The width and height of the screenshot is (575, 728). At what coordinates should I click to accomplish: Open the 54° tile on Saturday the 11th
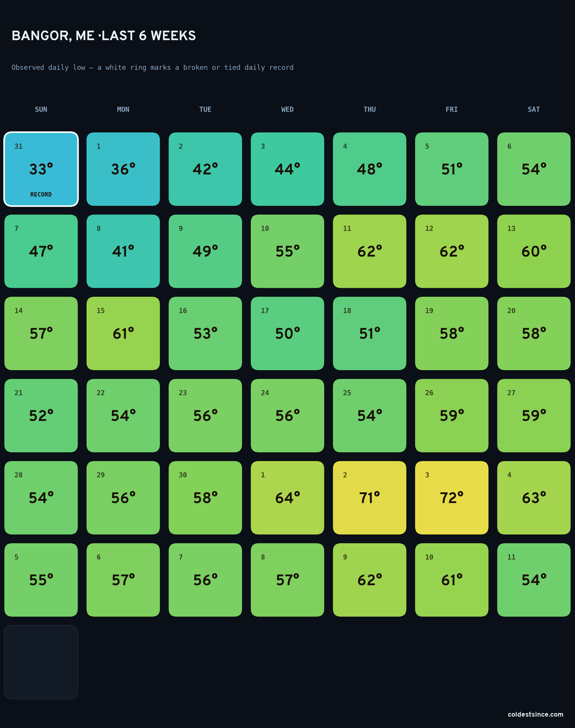coord(534,580)
